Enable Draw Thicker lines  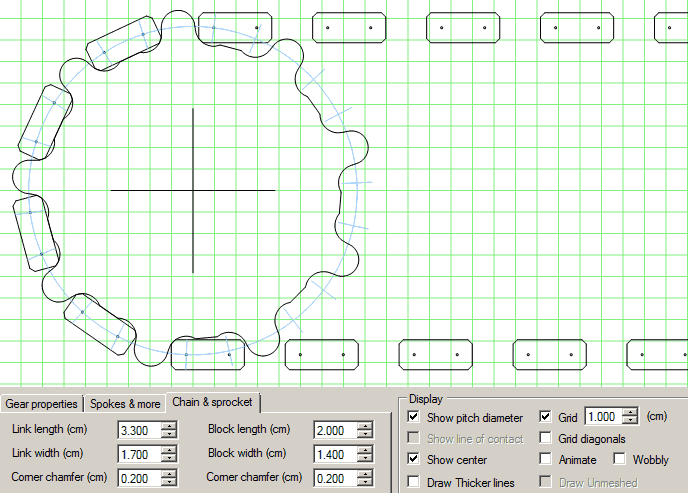[414, 482]
